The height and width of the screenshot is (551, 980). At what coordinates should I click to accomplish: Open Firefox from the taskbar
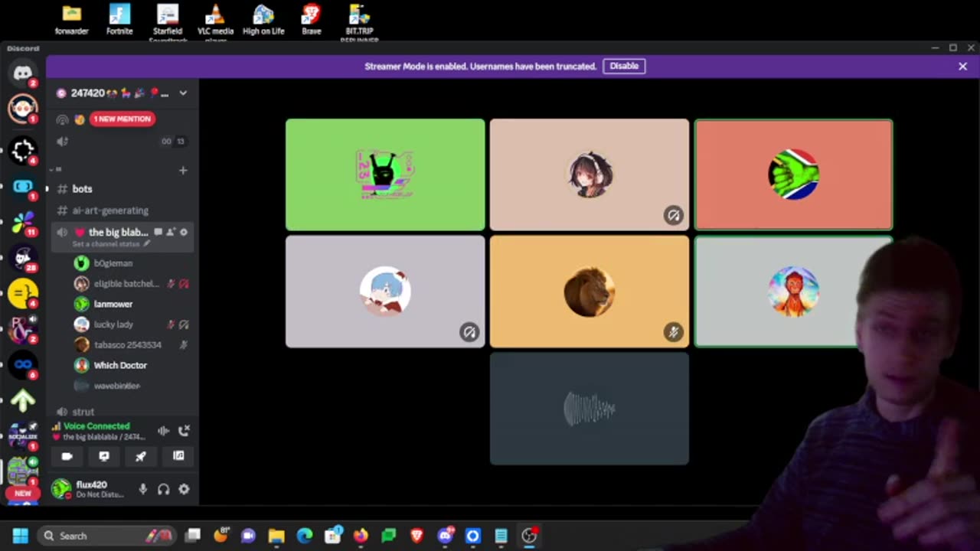coord(361,536)
